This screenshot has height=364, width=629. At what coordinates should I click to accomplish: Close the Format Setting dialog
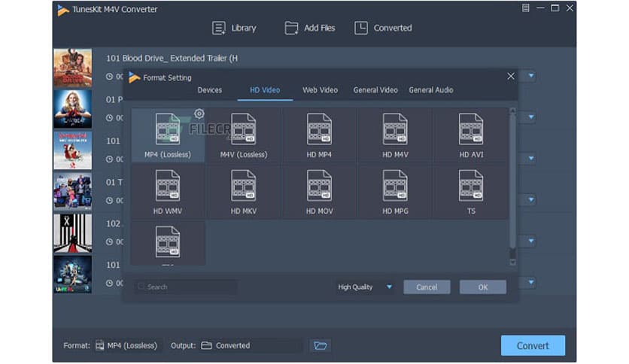click(x=511, y=76)
